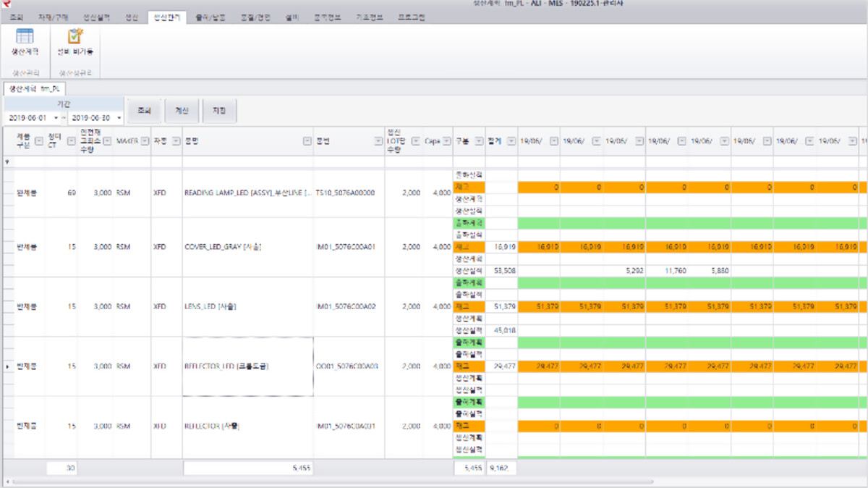Click the 계산 calculate button

tap(182, 111)
